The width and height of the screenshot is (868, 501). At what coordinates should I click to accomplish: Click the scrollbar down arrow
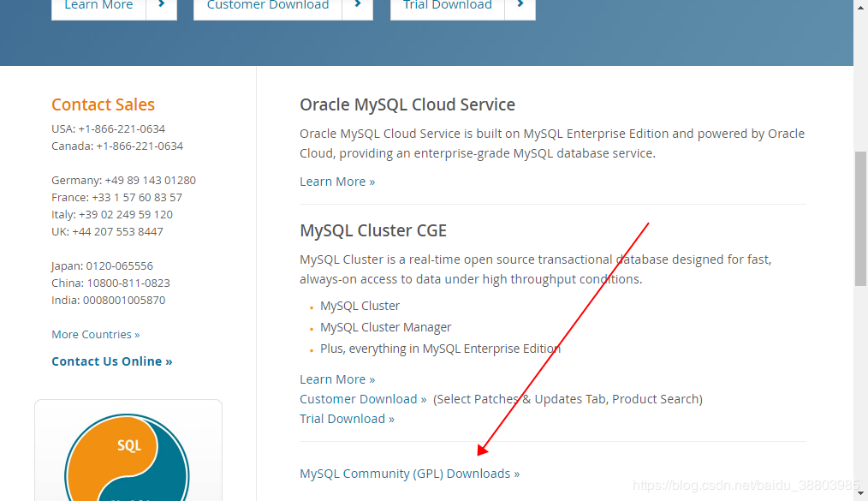(861, 493)
